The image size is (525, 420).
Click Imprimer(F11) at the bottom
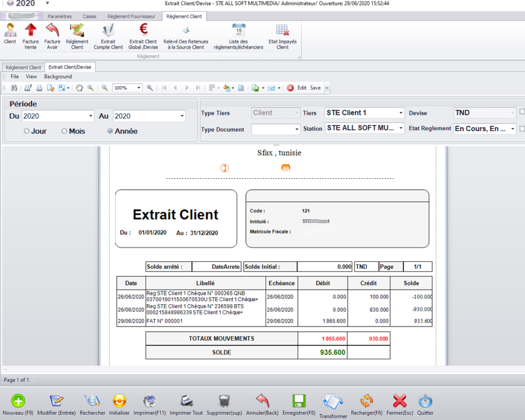point(149,405)
